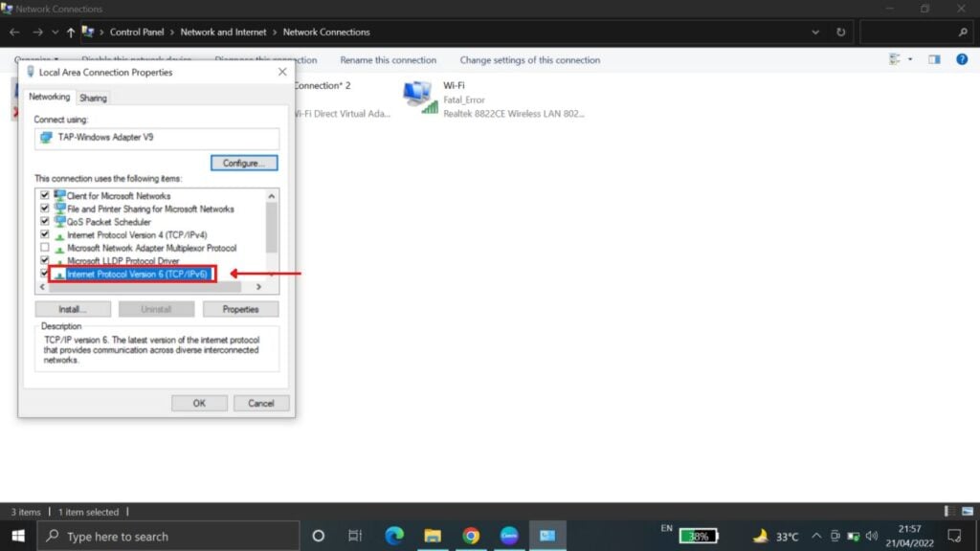Click the Network Connections breadcrumb
This screenshot has width=980, height=551.
click(x=326, y=32)
